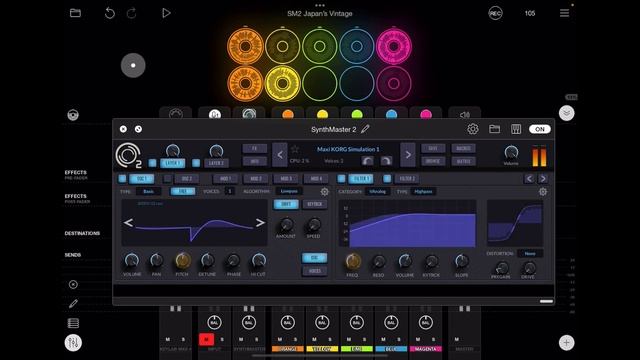Toggle the Filter 1 enable checkbox
The height and width of the screenshot is (360, 640).
[342, 178]
